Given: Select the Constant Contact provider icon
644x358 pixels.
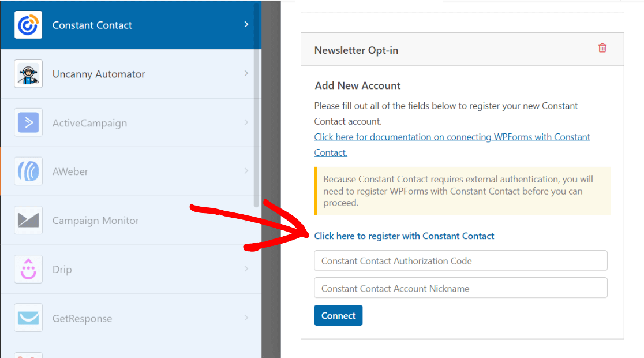Looking at the screenshot, I should [28, 25].
